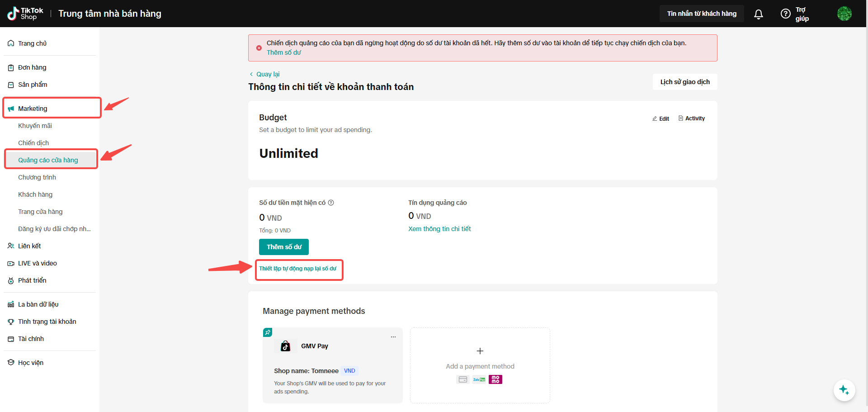The width and height of the screenshot is (868, 412).
Task: Select Chiến dịch under Marketing
Action: click(x=33, y=143)
